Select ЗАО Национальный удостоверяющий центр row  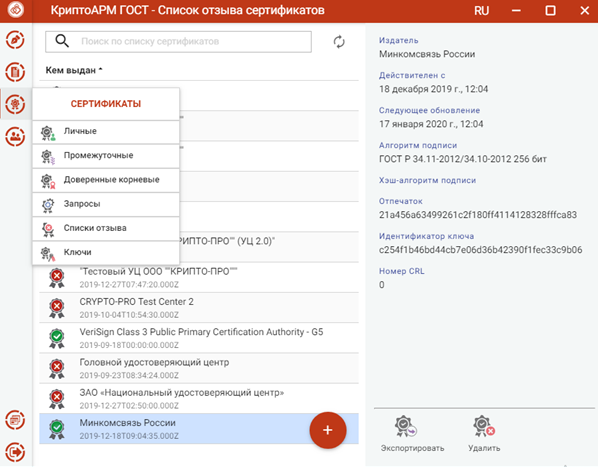[199, 398]
